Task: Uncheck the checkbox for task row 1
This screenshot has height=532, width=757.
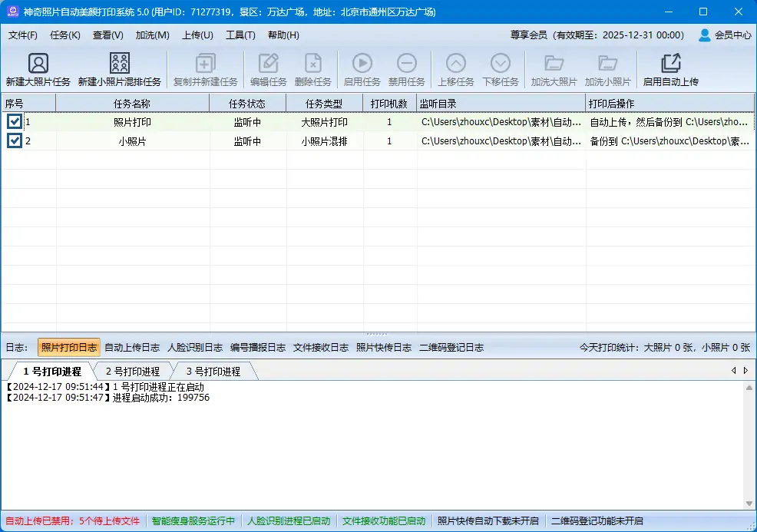Action: click(x=15, y=121)
